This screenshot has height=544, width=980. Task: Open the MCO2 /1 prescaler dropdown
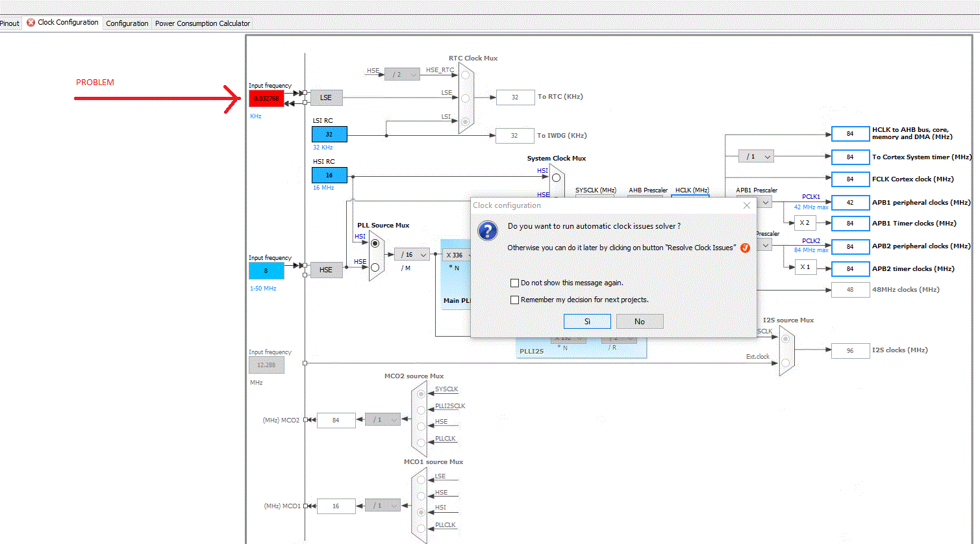point(383,420)
